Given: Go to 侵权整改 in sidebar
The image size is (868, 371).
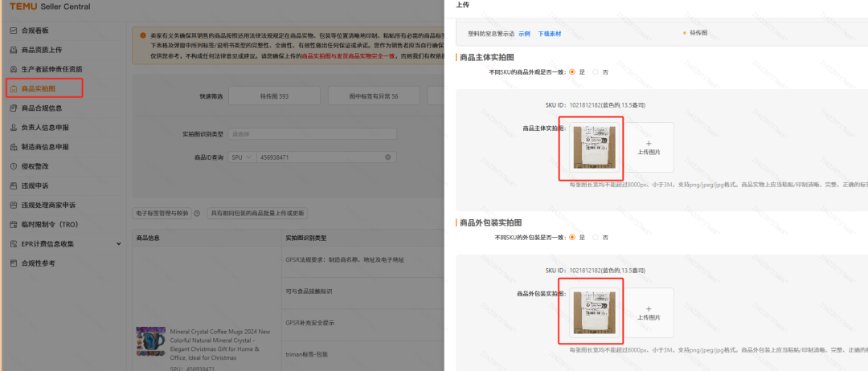Looking at the screenshot, I should coord(33,166).
